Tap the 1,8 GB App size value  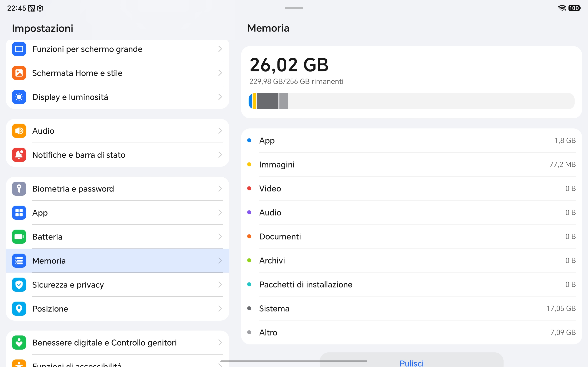pyautogui.click(x=565, y=140)
